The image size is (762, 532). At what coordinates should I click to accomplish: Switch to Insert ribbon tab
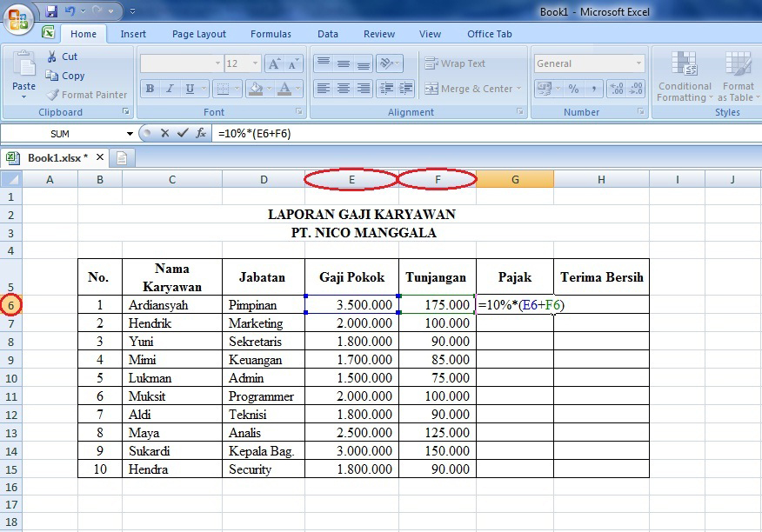[x=133, y=34]
